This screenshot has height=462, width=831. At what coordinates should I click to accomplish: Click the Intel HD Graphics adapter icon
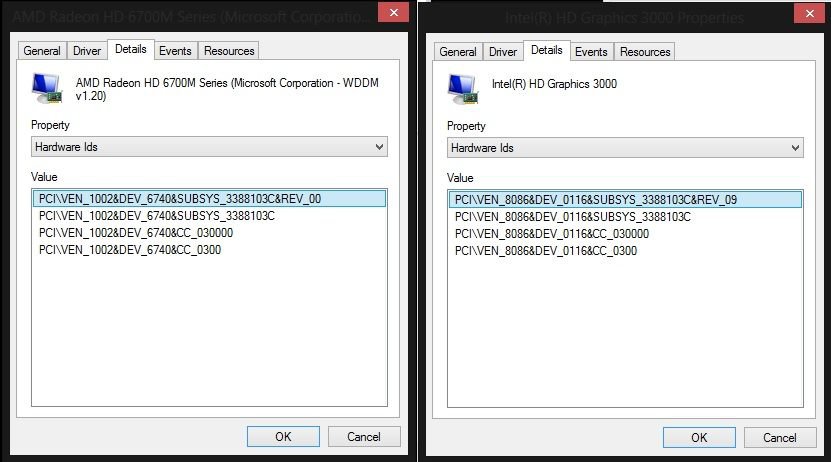coord(463,89)
